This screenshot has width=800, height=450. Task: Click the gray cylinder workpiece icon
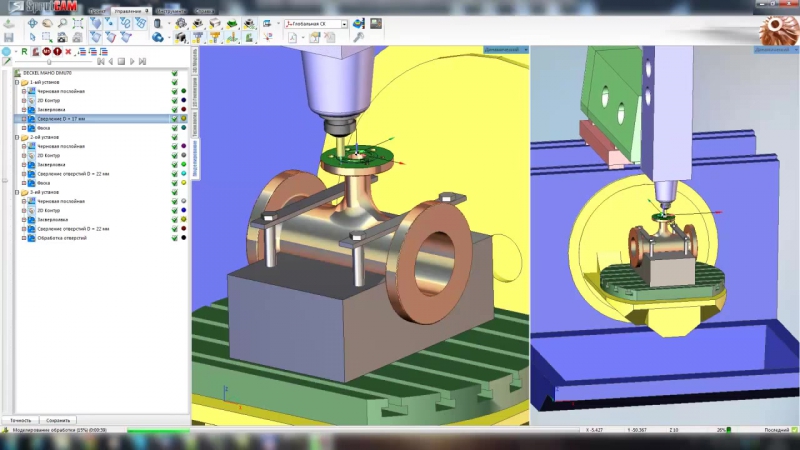pos(158,23)
